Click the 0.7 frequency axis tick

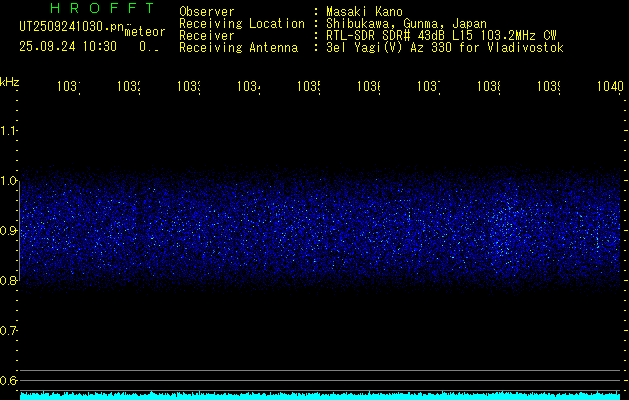(9, 331)
